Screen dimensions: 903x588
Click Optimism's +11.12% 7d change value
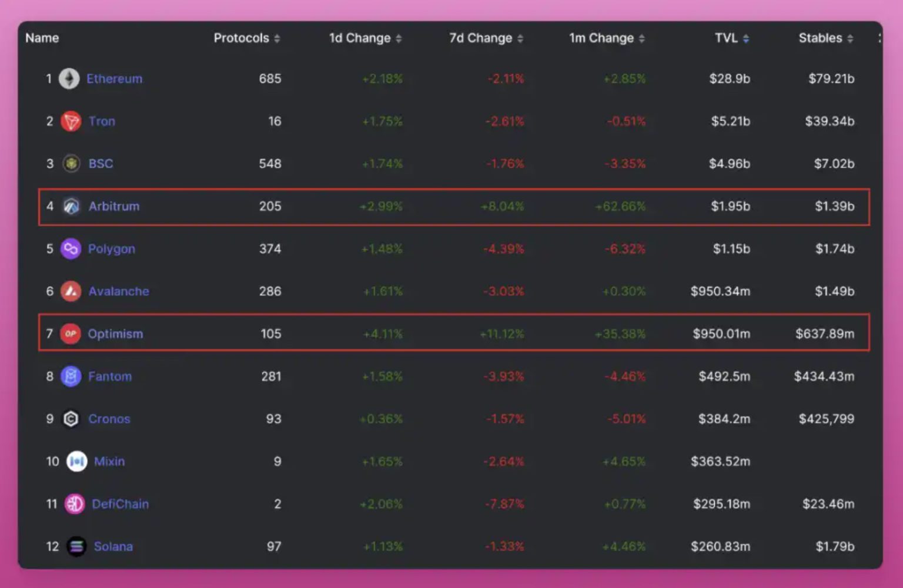pyautogui.click(x=502, y=333)
